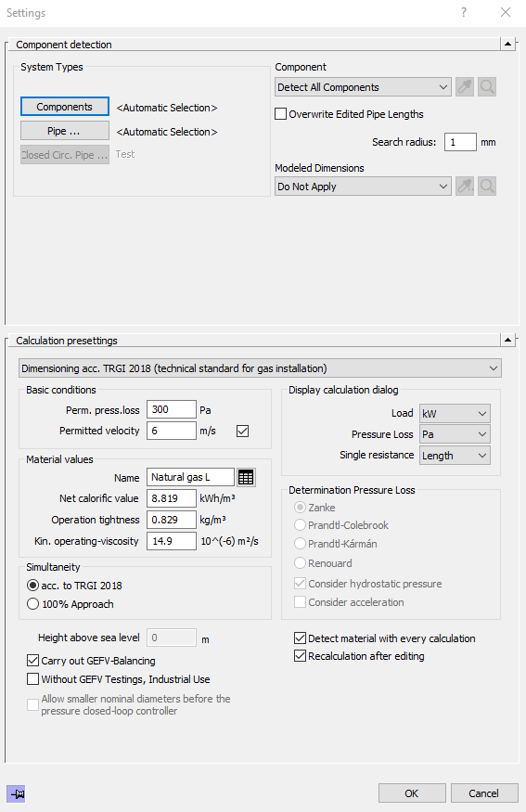The image size is (526, 812).
Task: Collapse the Calculation presettings section
Action: click(507, 341)
